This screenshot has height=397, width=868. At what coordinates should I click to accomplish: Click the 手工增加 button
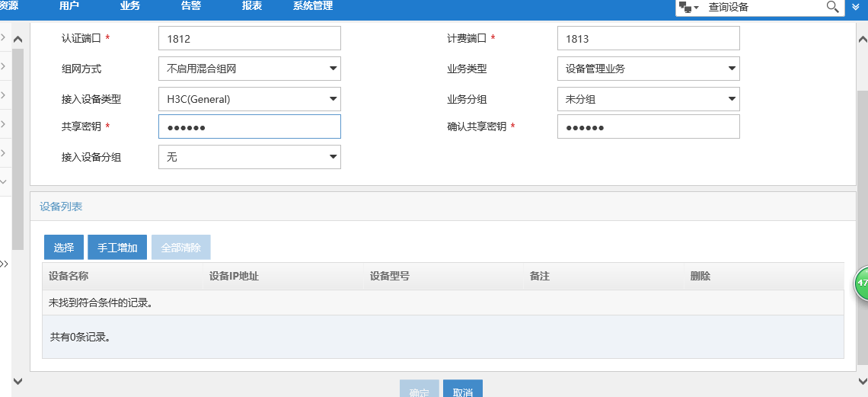coord(117,248)
